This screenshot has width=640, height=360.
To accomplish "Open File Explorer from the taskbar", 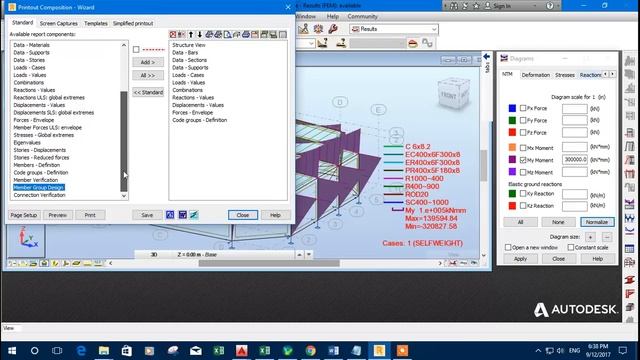I will 104,351.
